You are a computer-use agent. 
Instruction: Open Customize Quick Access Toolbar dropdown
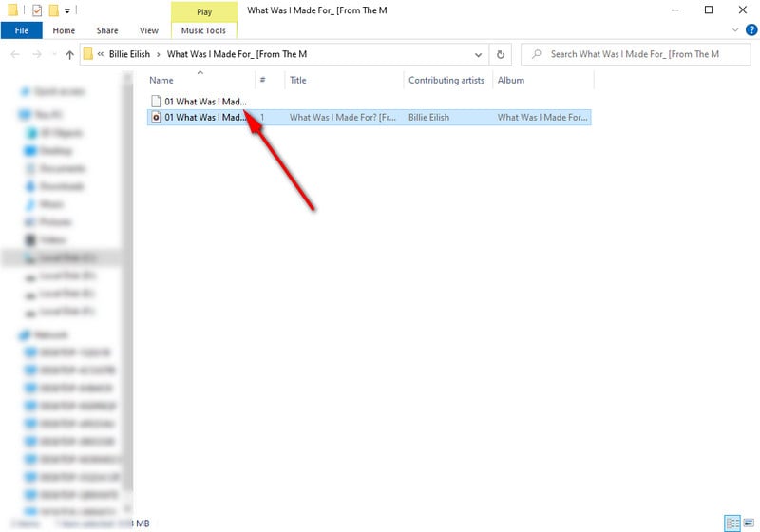pyautogui.click(x=67, y=10)
